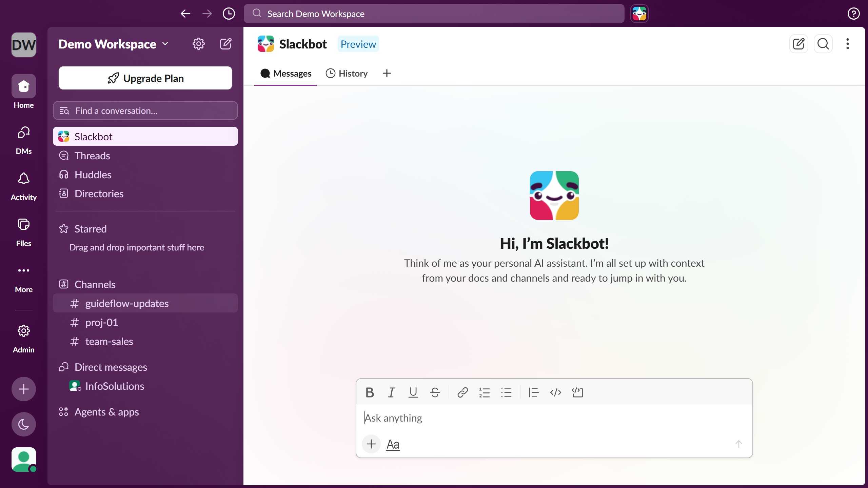Open Home in the left rail

coord(24,92)
